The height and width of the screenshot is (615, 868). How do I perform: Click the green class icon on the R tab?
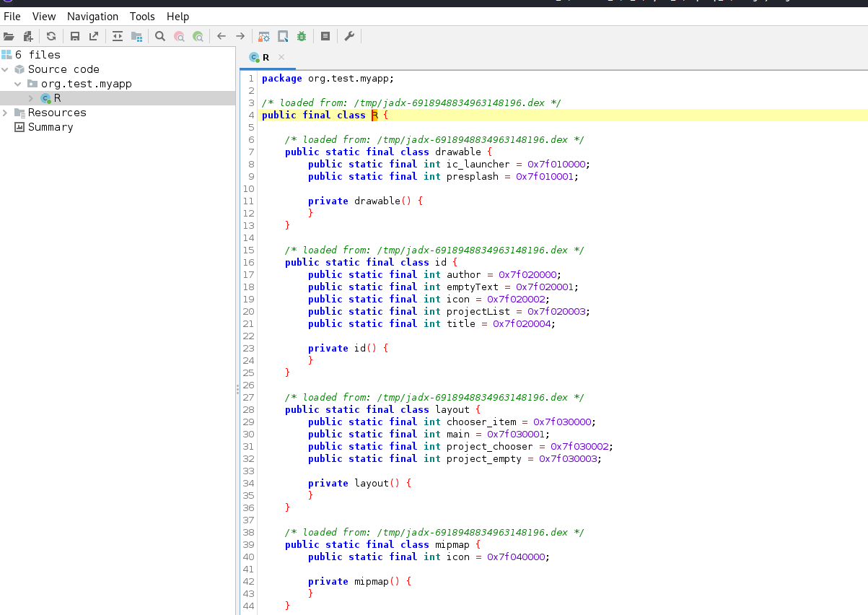click(x=254, y=57)
